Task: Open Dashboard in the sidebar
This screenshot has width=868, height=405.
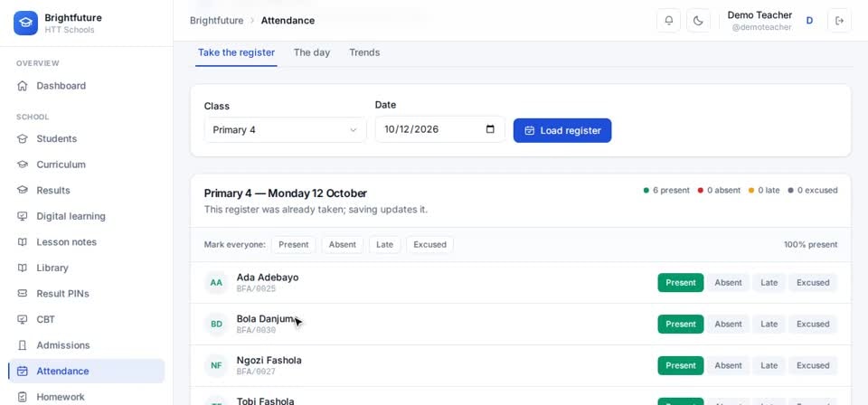Action: coord(87,86)
